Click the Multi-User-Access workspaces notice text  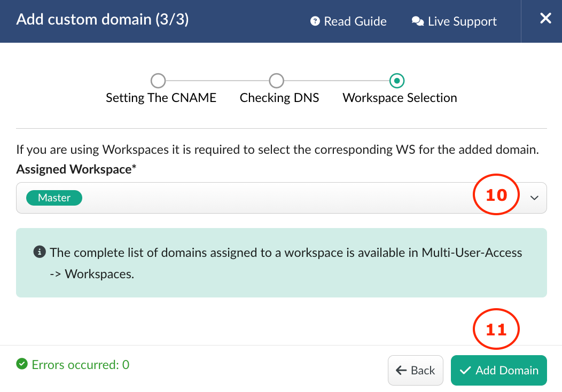(286, 263)
